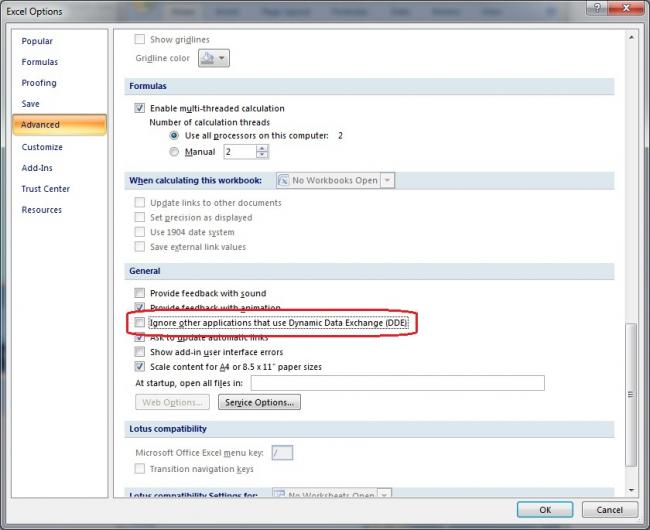This screenshot has height=530, width=650.
Task: Expand the When calculating this workbook dropdown
Action: click(x=387, y=181)
